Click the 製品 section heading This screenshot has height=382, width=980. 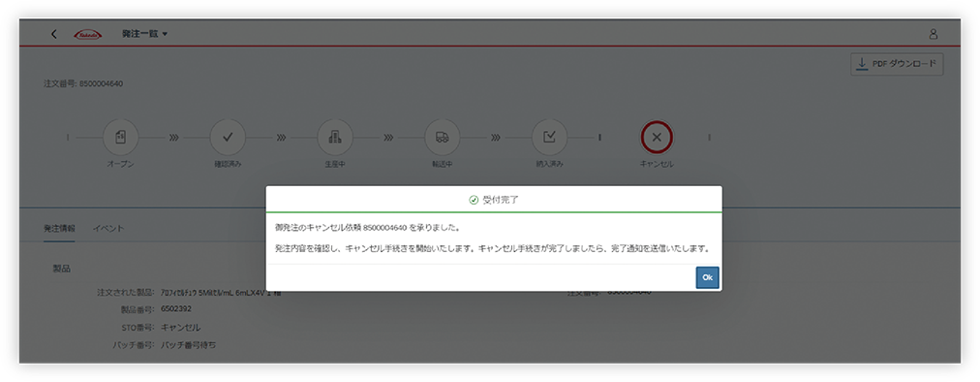(x=61, y=269)
